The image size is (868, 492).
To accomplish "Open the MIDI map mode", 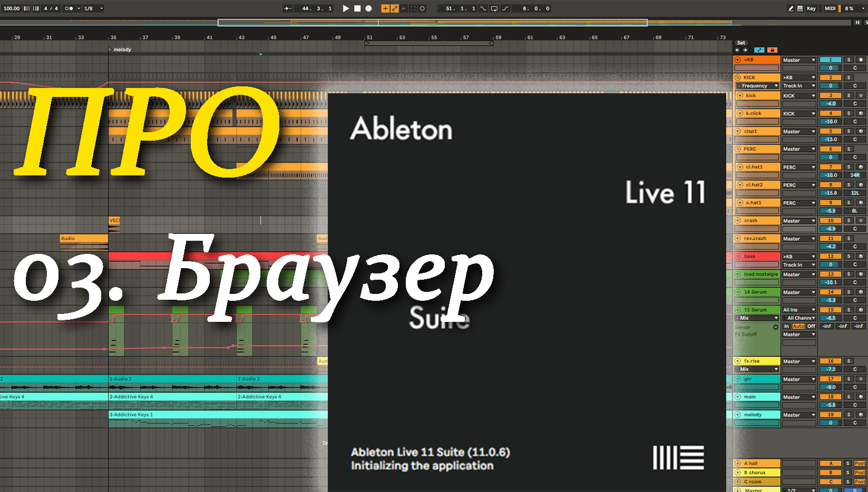I will (830, 8).
